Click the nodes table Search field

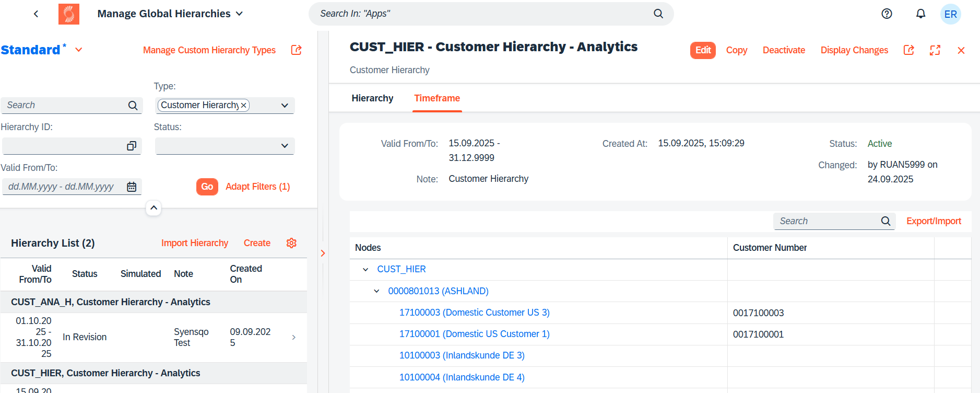[828, 222]
